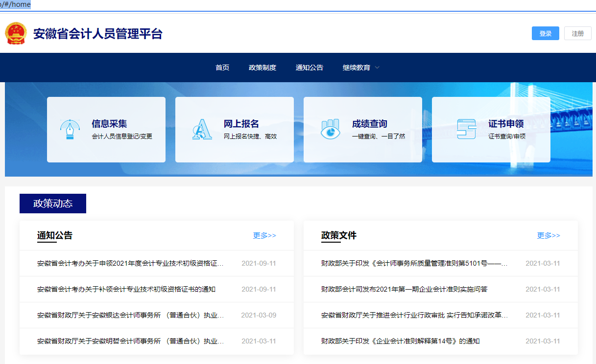Click the letter A icon for 网上报名

[202, 130]
